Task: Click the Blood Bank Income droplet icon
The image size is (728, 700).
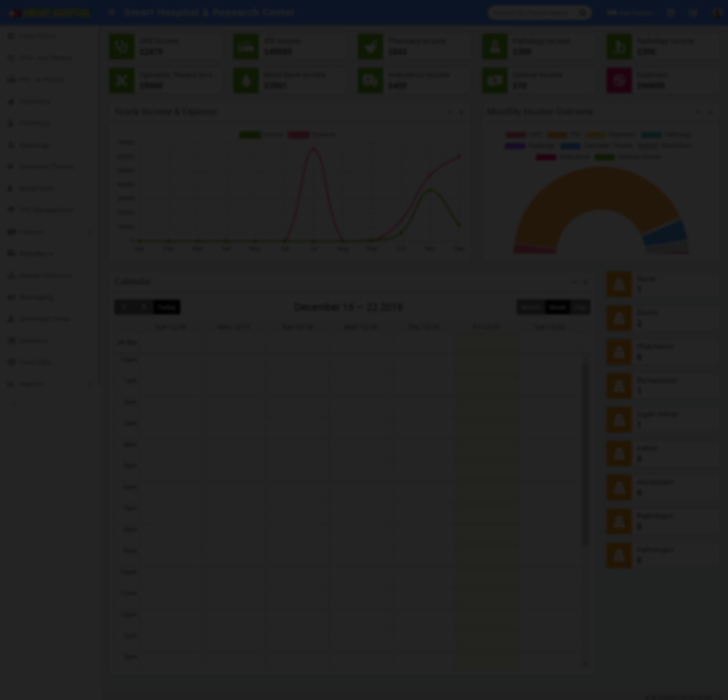Action: [x=246, y=80]
